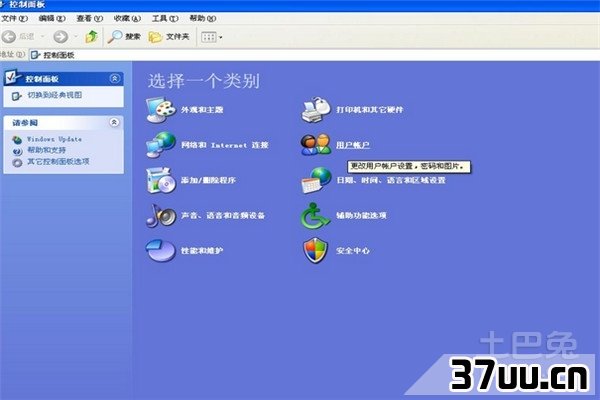Open the Search (搜索) toolbar button
Screen dimensions: 600x400
(124, 37)
